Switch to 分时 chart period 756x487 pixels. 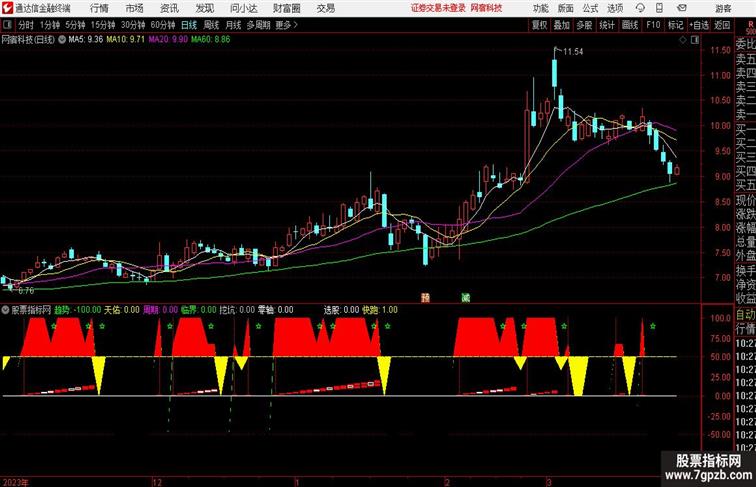point(26,25)
